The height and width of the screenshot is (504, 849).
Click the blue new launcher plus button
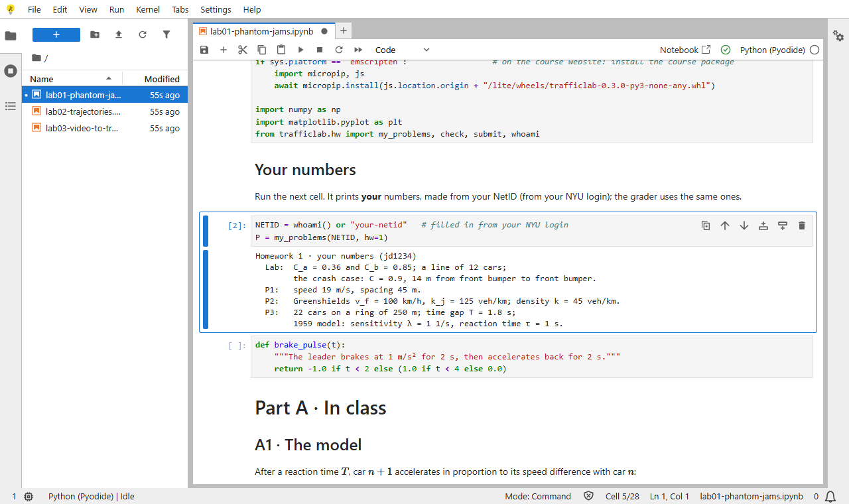tap(56, 34)
